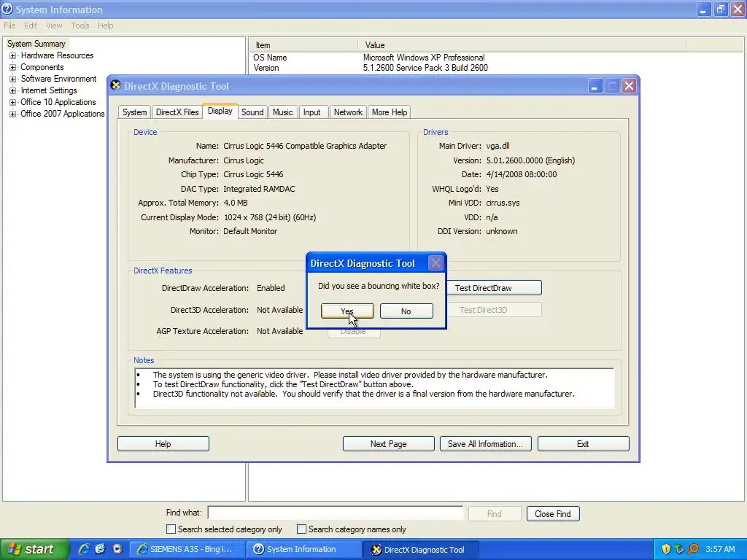Open the File menu in System Information
This screenshot has height=560, width=747.
click(9, 26)
